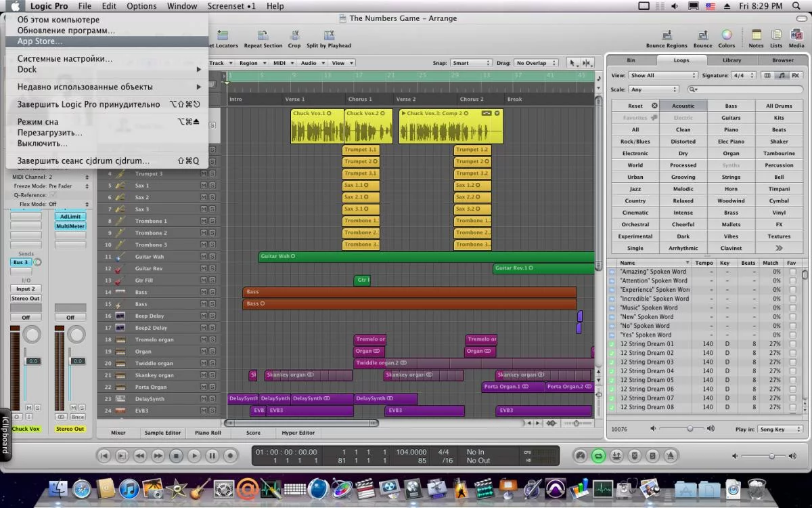This screenshot has width=812, height=508.
Task: Switch to the Library tab
Action: click(731, 60)
